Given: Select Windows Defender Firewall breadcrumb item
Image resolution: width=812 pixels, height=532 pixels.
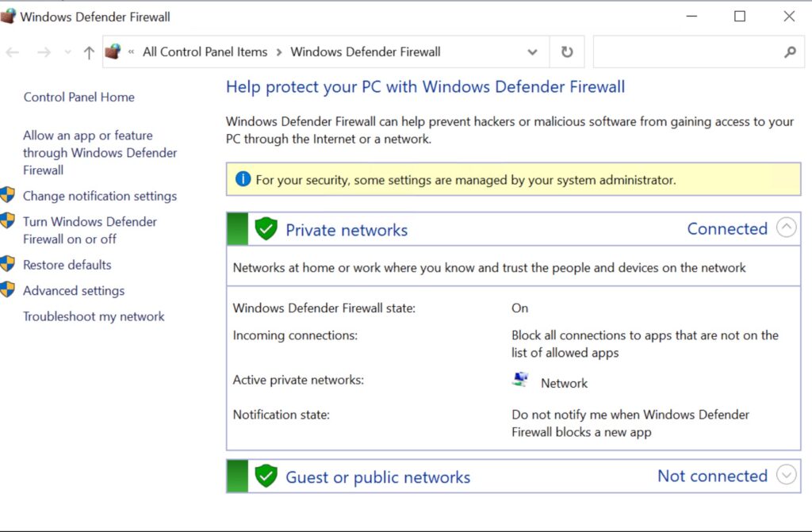Looking at the screenshot, I should [x=366, y=52].
